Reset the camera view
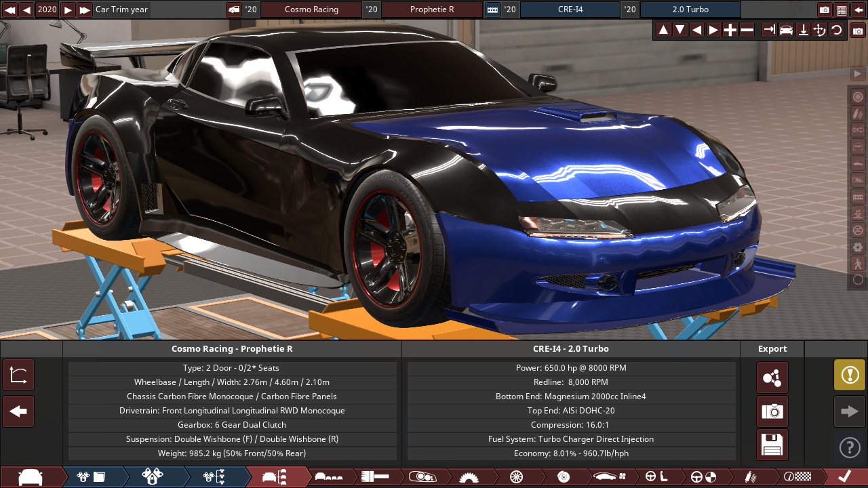 coord(836,30)
